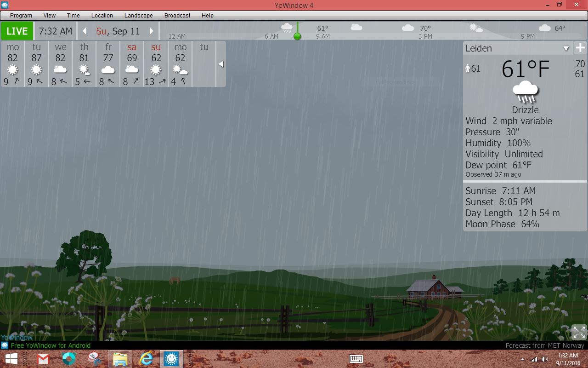Advance to next day with right arrow

click(151, 31)
